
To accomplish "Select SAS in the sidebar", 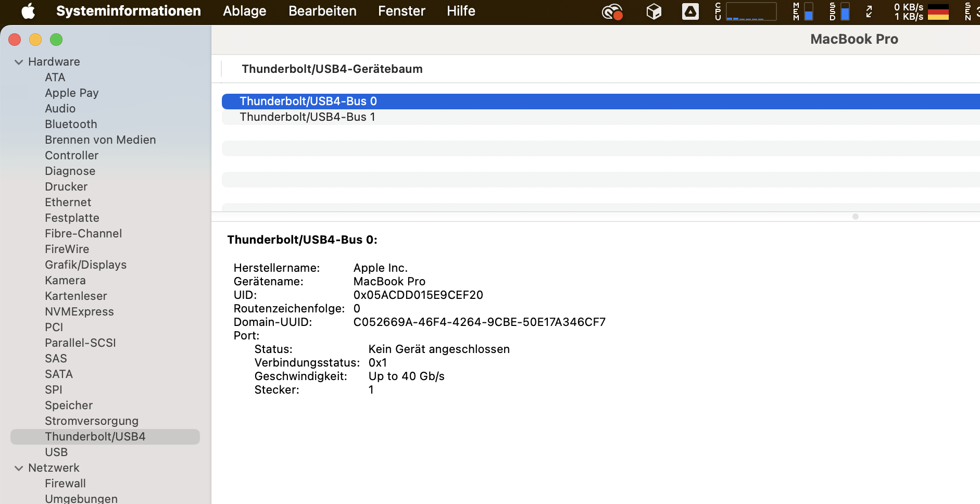I will coord(56,358).
